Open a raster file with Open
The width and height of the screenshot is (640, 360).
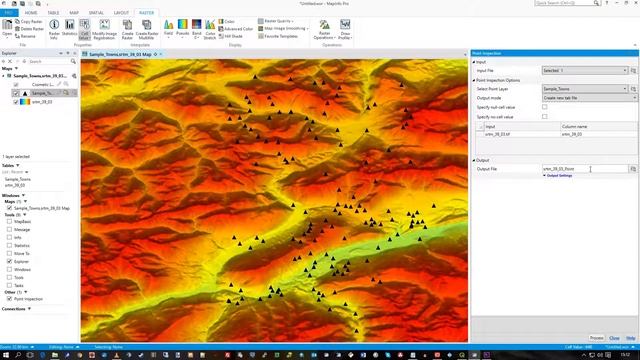click(7, 28)
